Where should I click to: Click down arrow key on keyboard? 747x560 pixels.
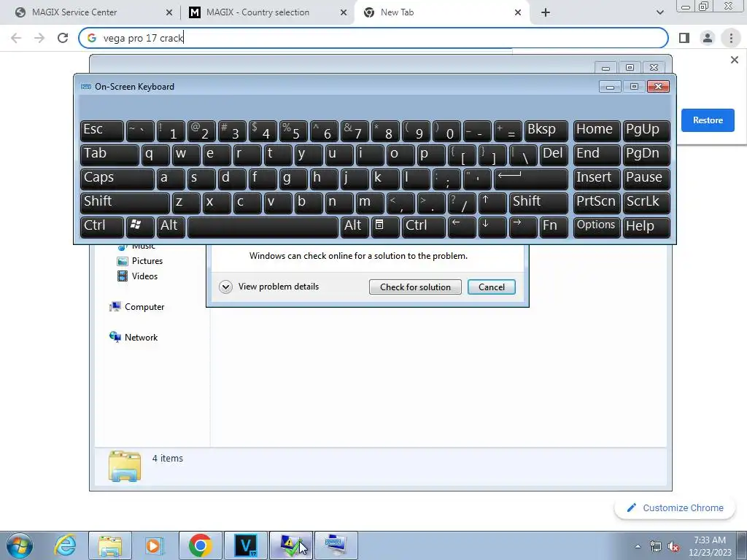[x=492, y=227]
